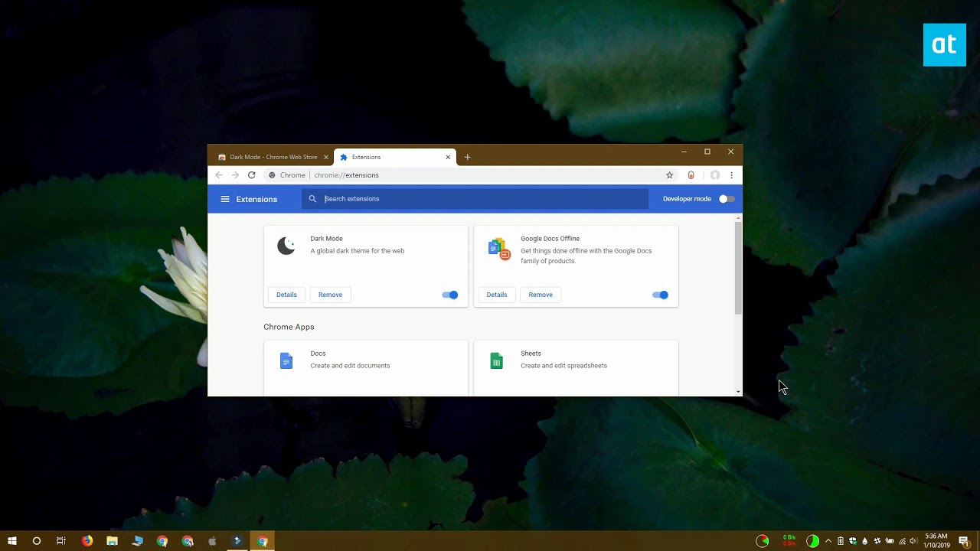Image resolution: width=980 pixels, height=551 pixels.
Task: Click the 'Dark Mode' extension name
Action: [326, 239]
